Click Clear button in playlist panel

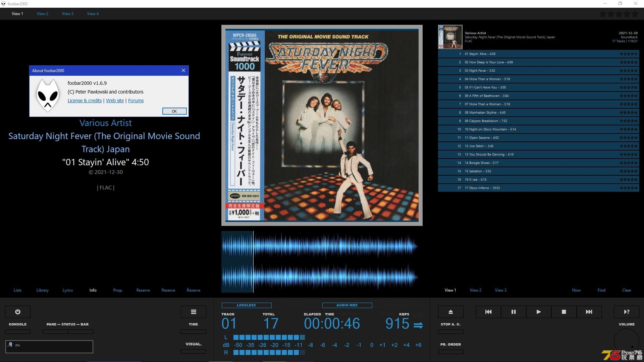[x=627, y=290]
